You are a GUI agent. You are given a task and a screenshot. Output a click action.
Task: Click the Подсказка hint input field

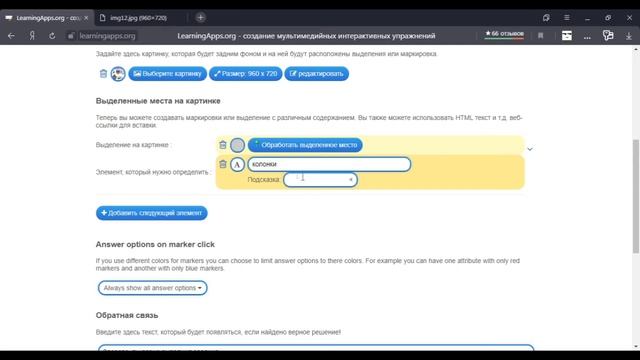point(320,180)
